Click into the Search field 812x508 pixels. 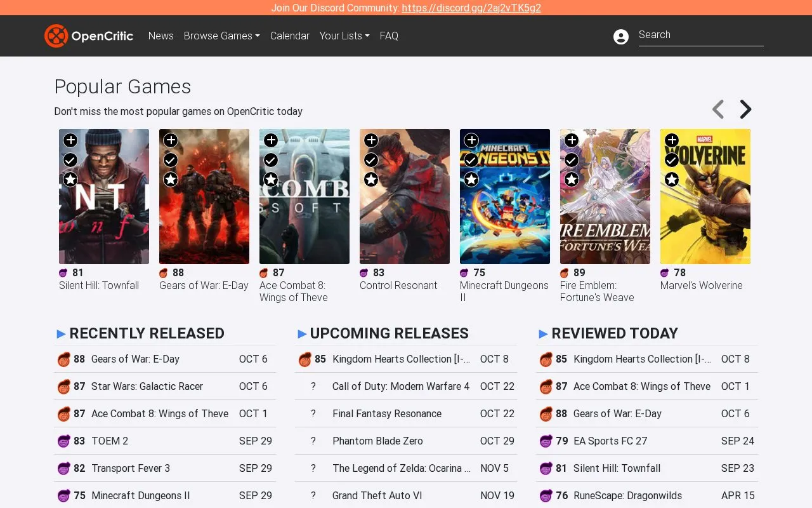coord(701,35)
